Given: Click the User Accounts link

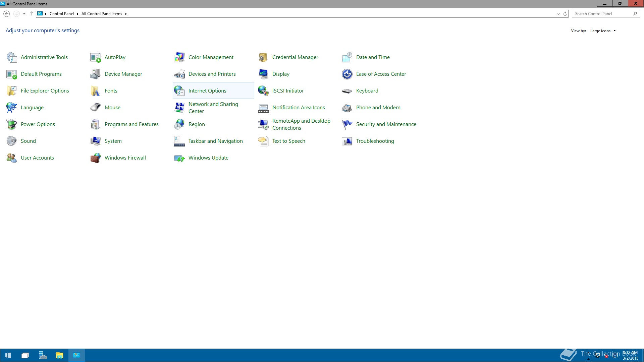Looking at the screenshot, I should 37,158.
